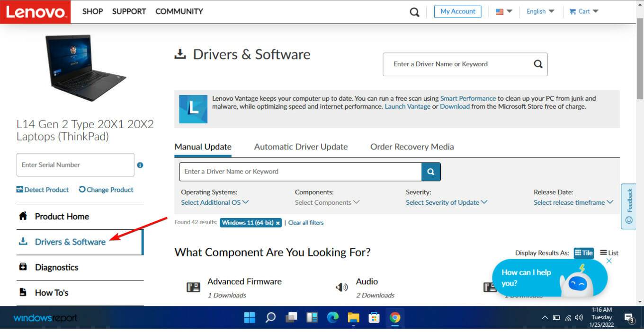Open the Wi-Fi network tray icon
The height and width of the screenshot is (332, 644).
[568, 318]
